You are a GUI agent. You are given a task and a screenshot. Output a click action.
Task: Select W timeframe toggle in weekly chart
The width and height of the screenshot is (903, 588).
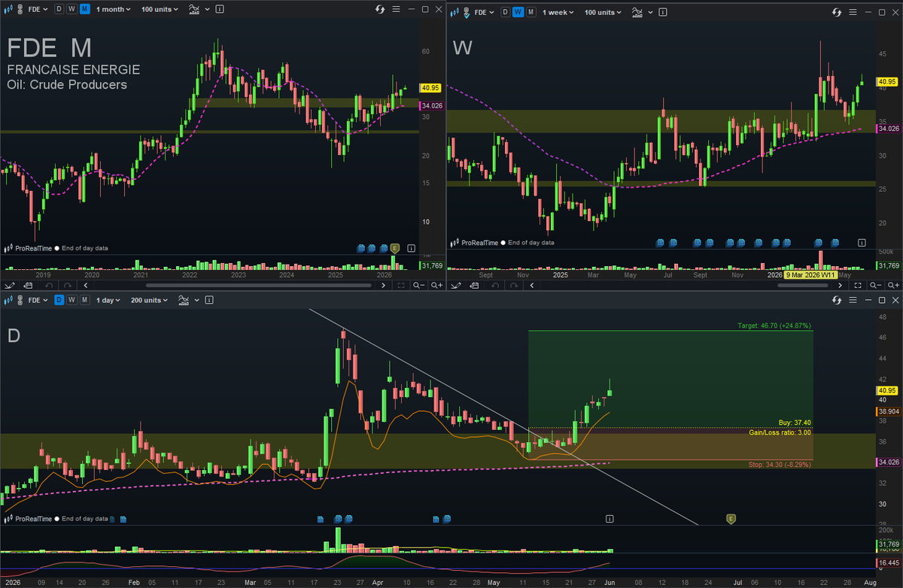518,12
